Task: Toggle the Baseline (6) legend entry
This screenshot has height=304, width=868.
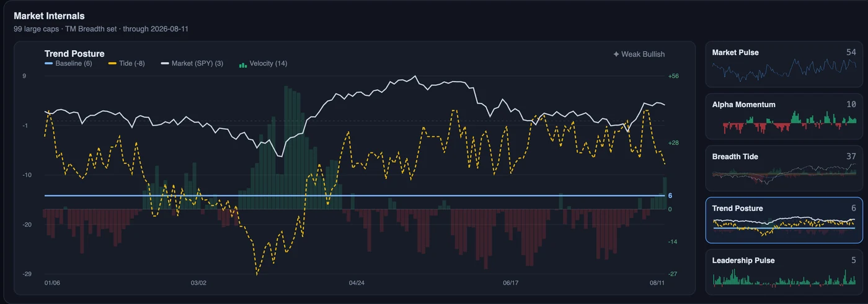Action: pyautogui.click(x=68, y=64)
